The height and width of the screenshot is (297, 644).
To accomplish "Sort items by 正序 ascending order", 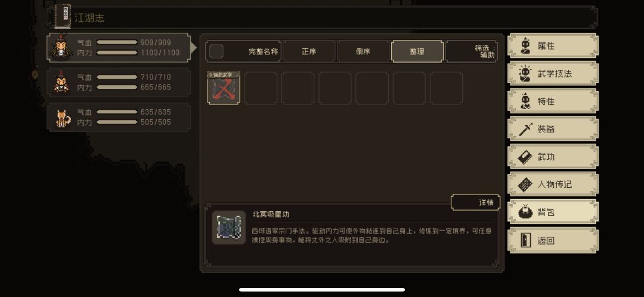I will click(309, 51).
